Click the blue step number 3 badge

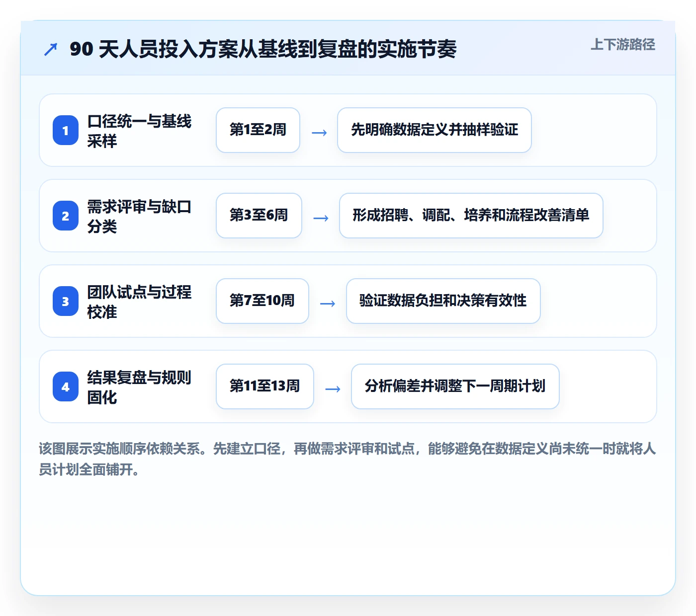point(66,301)
